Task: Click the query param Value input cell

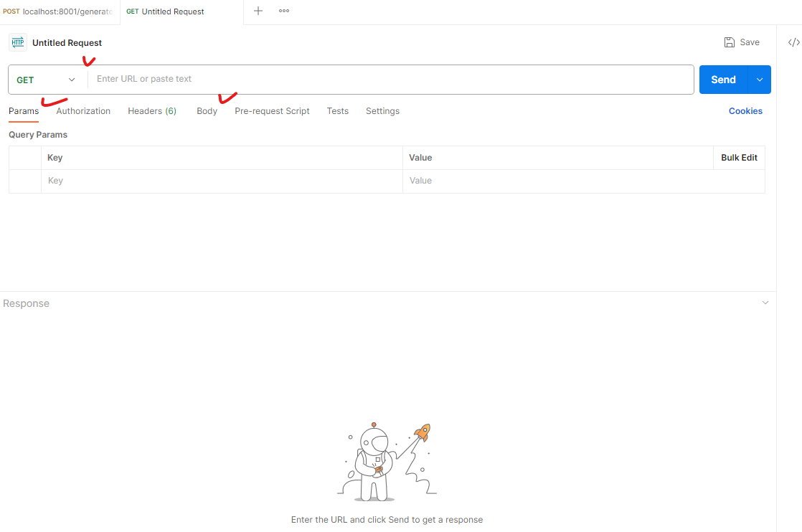Action: [x=584, y=181]
